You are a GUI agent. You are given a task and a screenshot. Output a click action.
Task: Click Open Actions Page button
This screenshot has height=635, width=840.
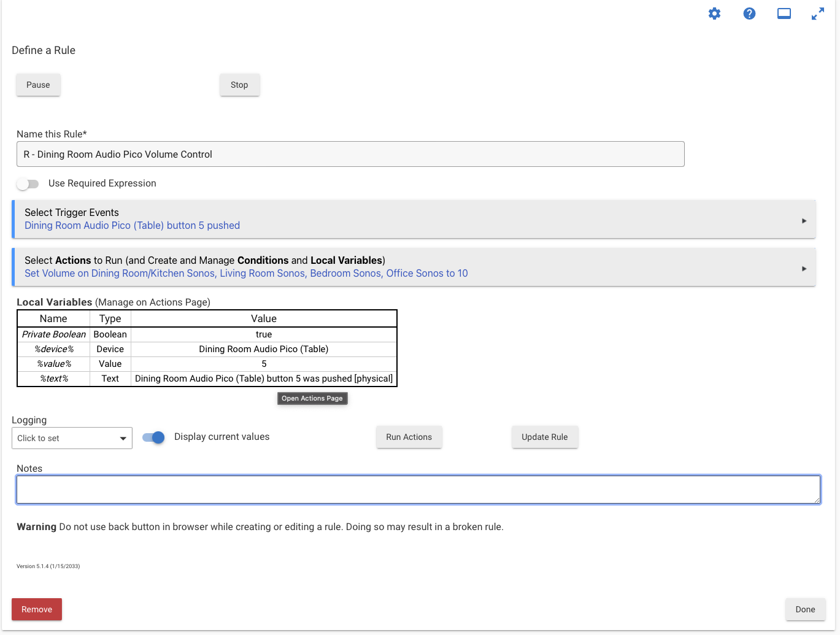[x=312, y=399]
